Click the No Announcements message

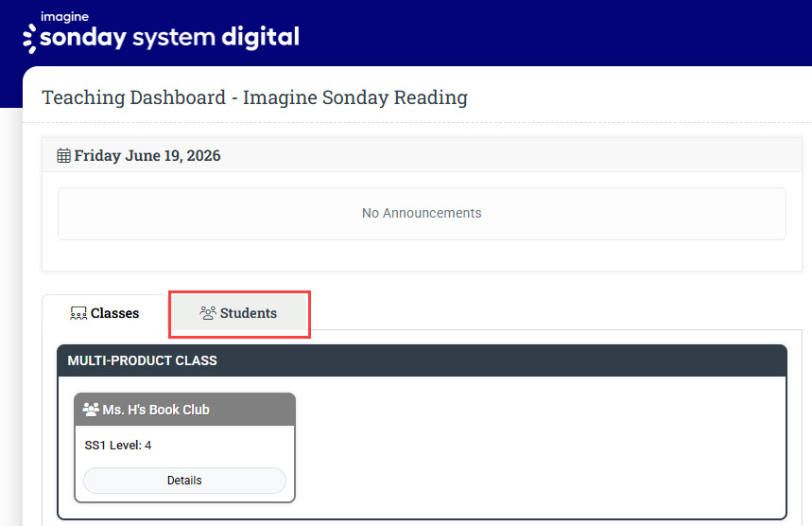tap(422, 213)
